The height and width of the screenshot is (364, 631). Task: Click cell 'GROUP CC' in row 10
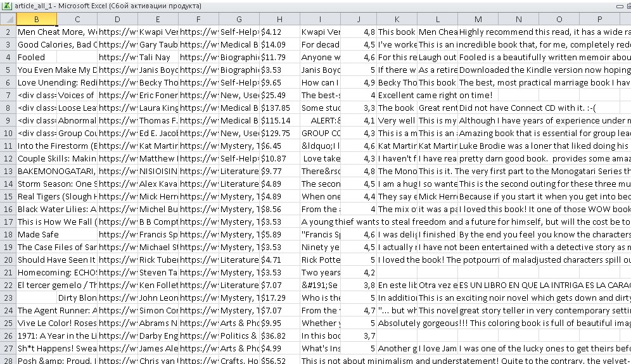(x=321, y=134)
